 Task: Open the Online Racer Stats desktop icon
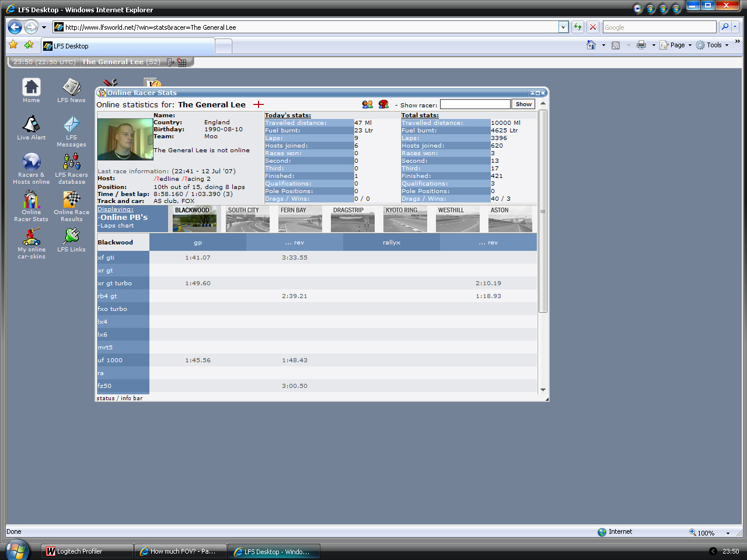tap(32, 206)
